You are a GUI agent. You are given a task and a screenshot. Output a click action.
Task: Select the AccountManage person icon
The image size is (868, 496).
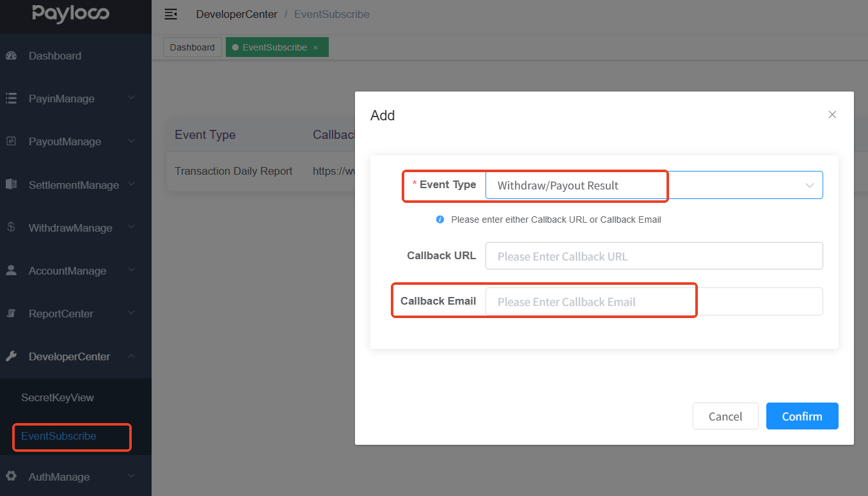coord(12,270)
